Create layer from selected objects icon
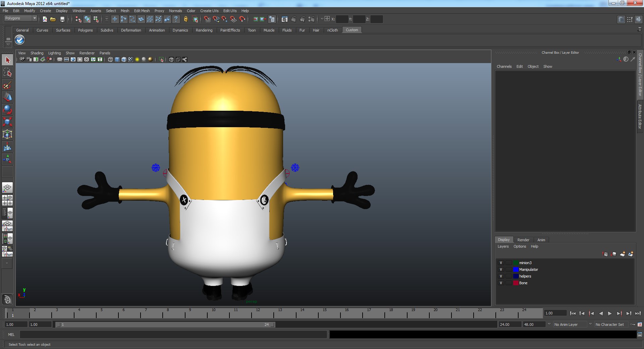 coord(631,254)
